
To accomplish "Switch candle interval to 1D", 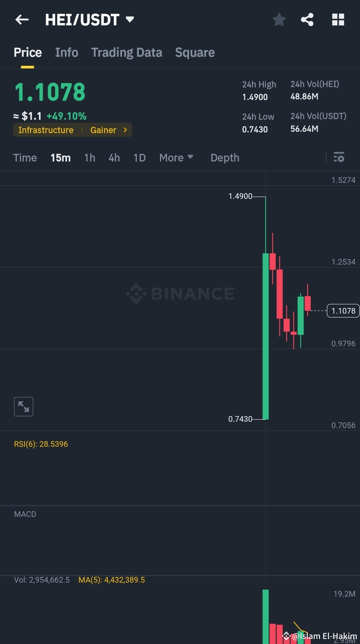I will (x=139, y=157).
